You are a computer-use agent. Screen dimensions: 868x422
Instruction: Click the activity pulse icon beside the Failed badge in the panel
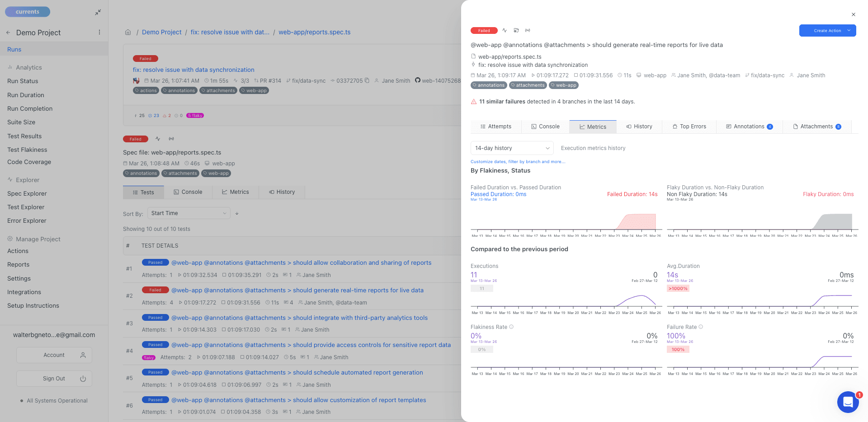(x=505, y=30)
